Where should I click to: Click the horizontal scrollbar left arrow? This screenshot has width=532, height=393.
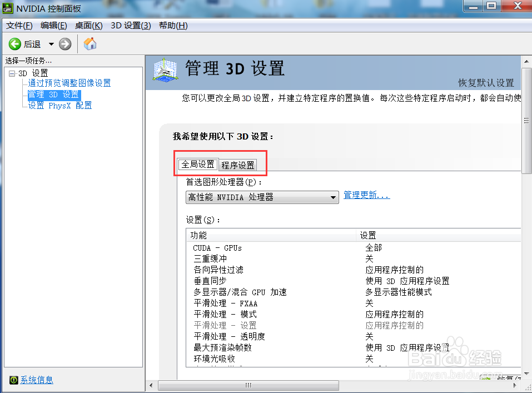tap(151, 386)
